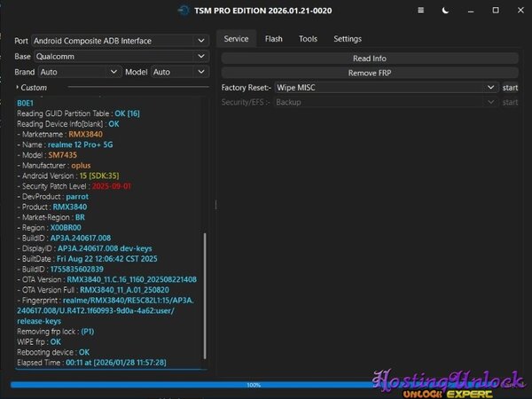Click the 100% progress bar

point(254,385)
